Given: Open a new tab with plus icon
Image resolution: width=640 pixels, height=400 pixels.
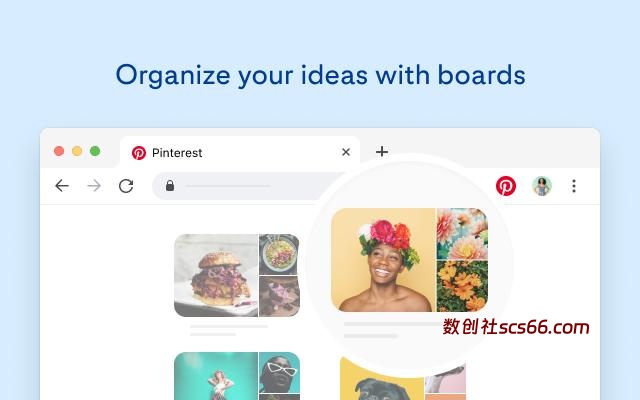Looking at the screenshot, I should pyautogui.click(x=382, y=151).
